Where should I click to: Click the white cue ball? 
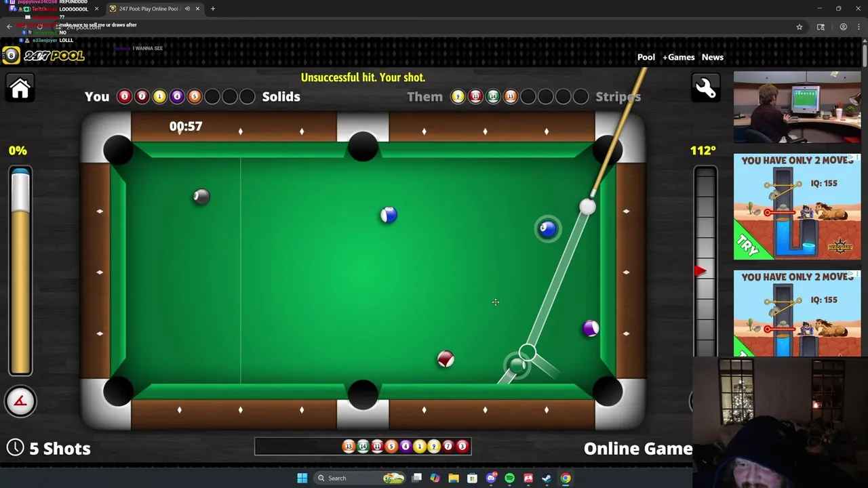[587, 207]
